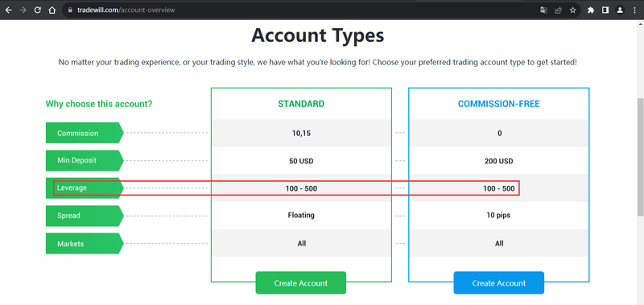Image resolution: width=644 pixels, height=305 pixels.
Task: Click the COMMISSION-FREE column heading
Action: pyautogui.click(x=499, y=104)
